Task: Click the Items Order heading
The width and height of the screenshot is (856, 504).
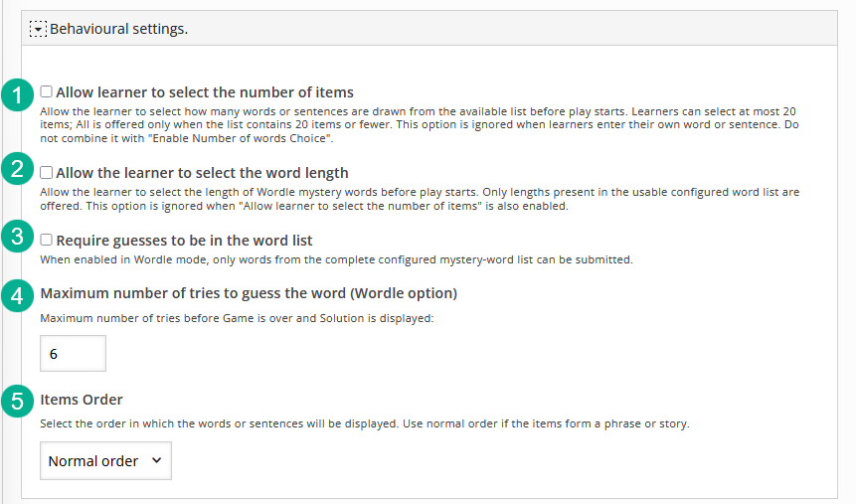Action: (x=82, y=400)
